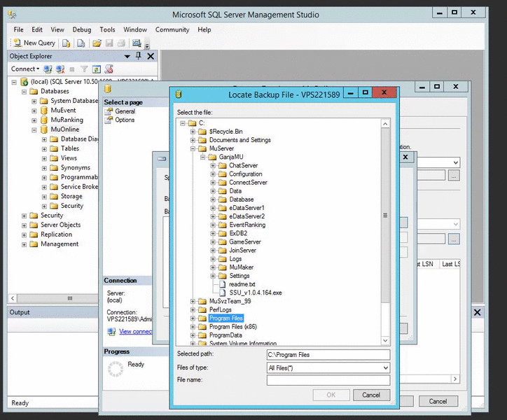Select the ChatServer folder
Viewport: 507px width, 420px height.
pyautogui.click(x=243, y=165)
